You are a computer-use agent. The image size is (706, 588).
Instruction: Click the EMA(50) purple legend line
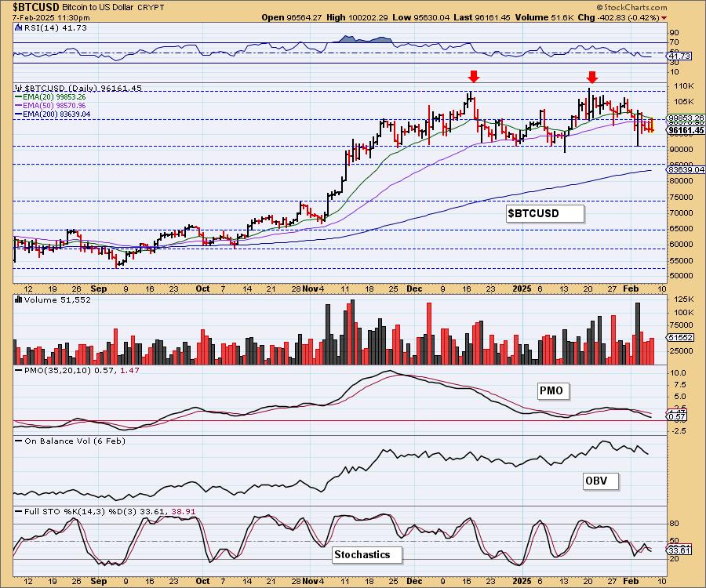click(x=19, y=105)
